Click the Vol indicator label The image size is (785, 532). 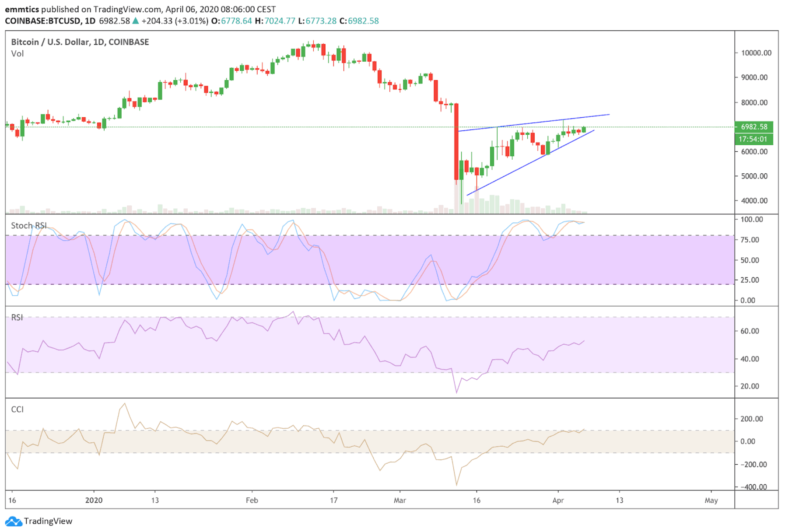[x=17, y=54]
